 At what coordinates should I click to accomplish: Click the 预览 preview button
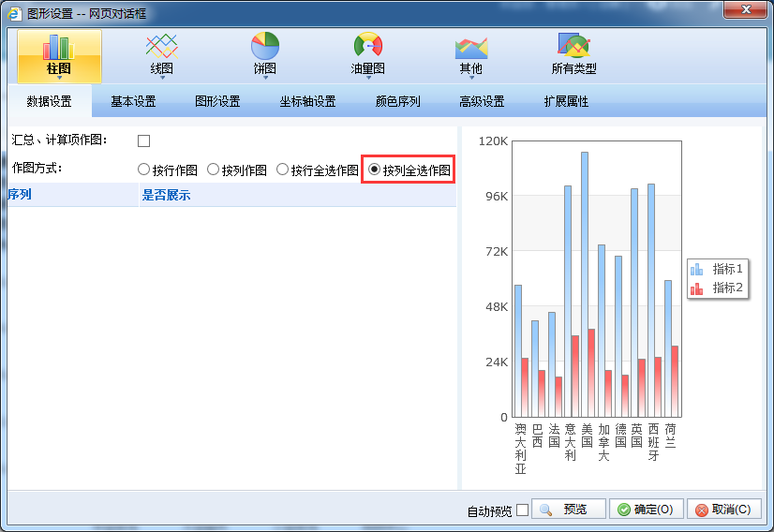point(569,510)
